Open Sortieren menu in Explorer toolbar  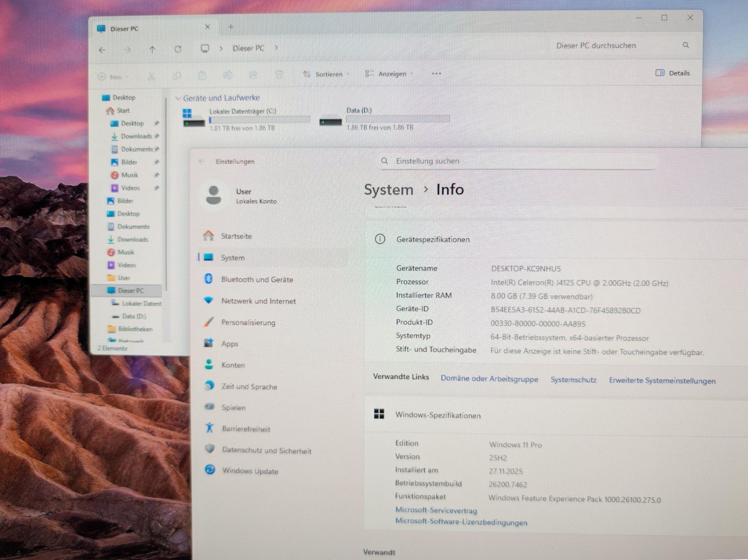[x=326, y=74]
